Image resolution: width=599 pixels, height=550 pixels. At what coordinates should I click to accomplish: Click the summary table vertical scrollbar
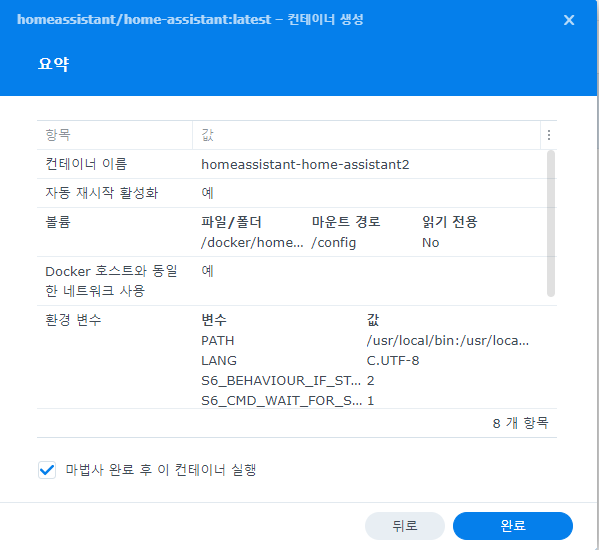[550, 223]
